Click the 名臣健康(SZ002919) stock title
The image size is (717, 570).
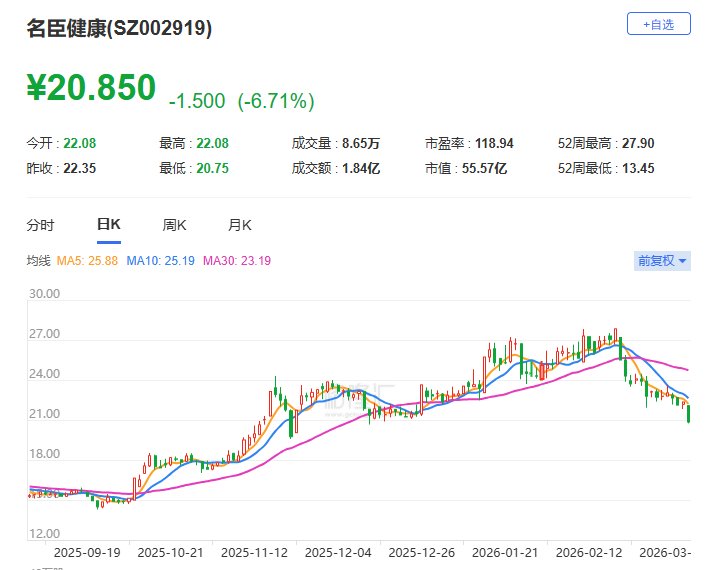pyautogui.click(x=119, y=29)
